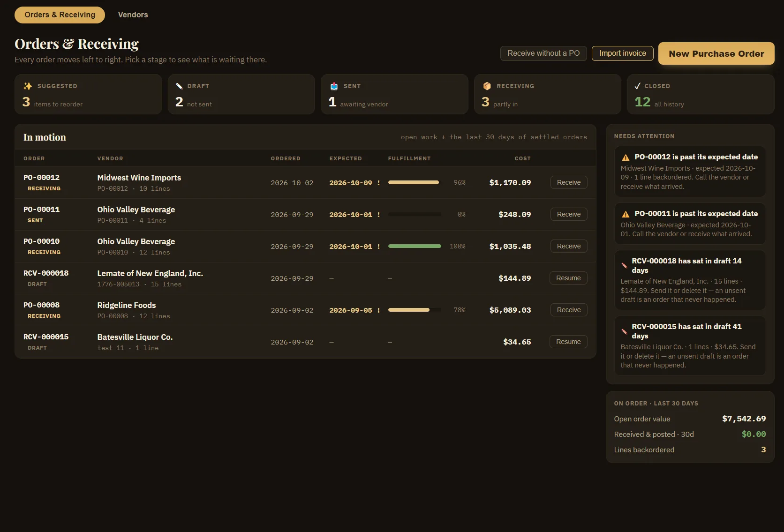The height and width of the screenshot is (532, 784).
Task: Click the sparkle icon on Suggested card
Action: point(28,86)
